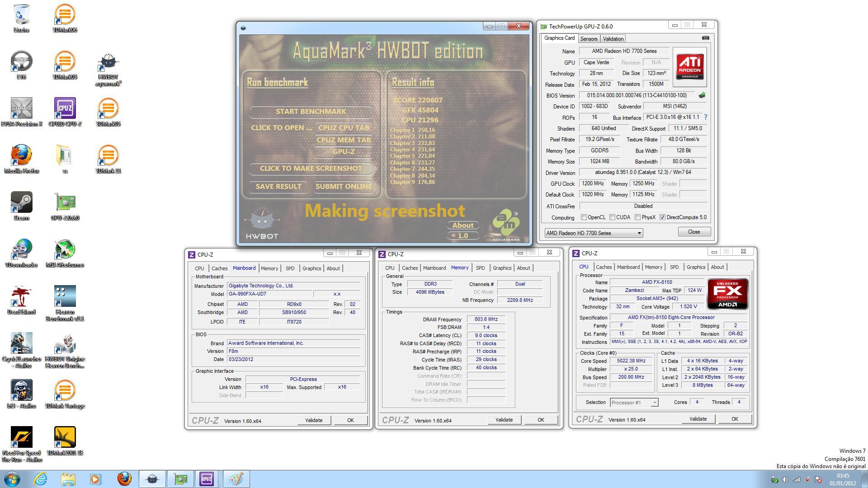
Task: Open the Processor #1 selection dropdown
Action: coord(634,402)
